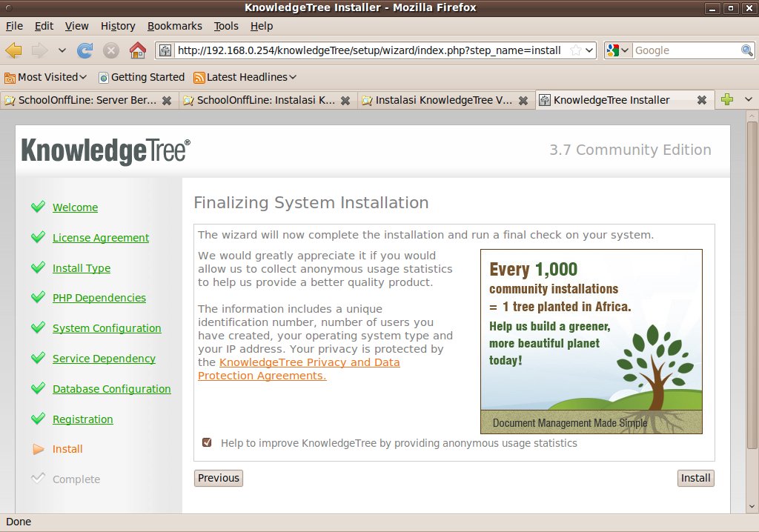The image size is (759, 532).
Task: Click the Stop loading icon
Action: coord(111,50)
